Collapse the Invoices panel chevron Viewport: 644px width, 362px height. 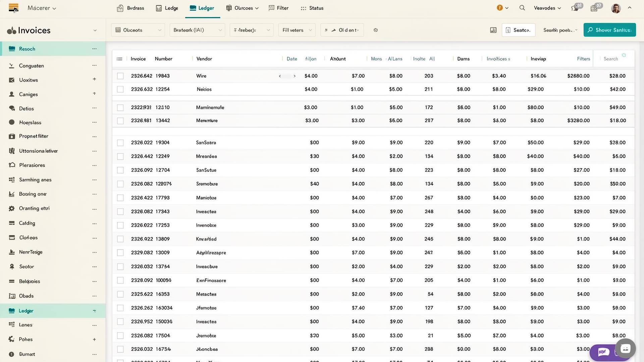(x=95, y=31)
